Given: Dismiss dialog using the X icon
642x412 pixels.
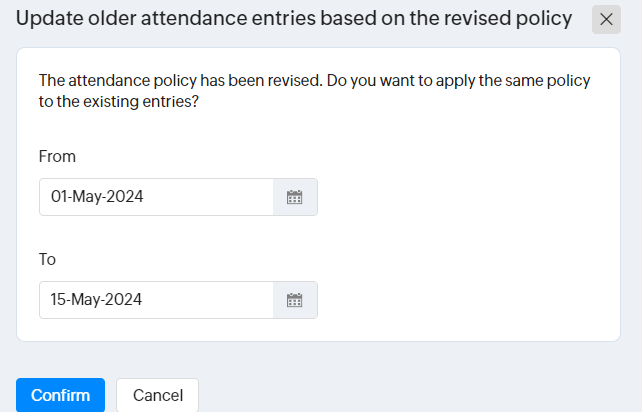Looking at the screenshot, I should click(606, 19).
